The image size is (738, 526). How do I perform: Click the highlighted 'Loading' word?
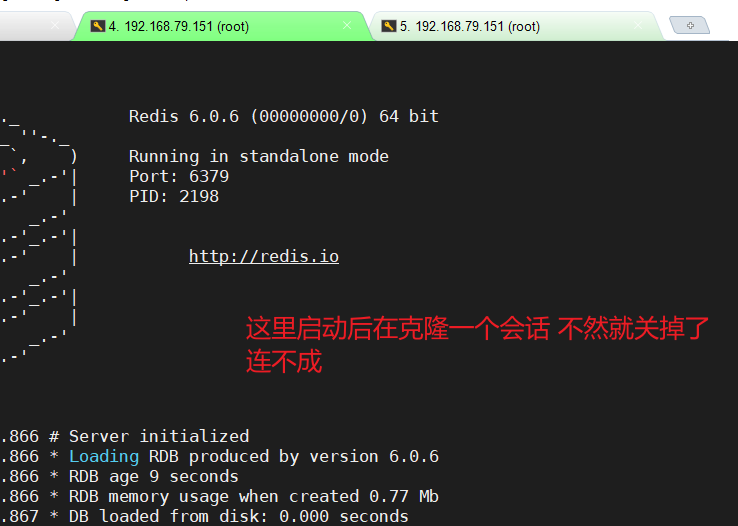pos(104,456)
